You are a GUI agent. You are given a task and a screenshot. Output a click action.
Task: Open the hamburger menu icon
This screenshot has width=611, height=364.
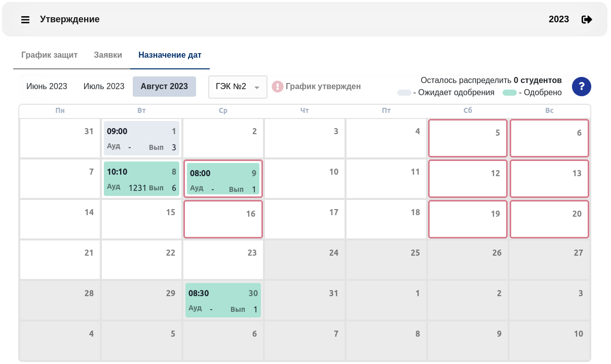(x=25, y=20)
